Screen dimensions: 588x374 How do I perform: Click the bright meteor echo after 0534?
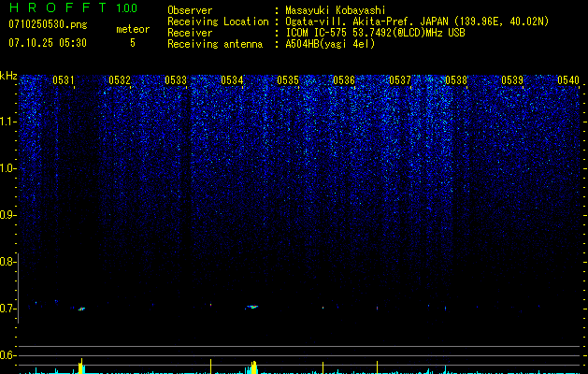pyautogui.click(x=252, y=307)
